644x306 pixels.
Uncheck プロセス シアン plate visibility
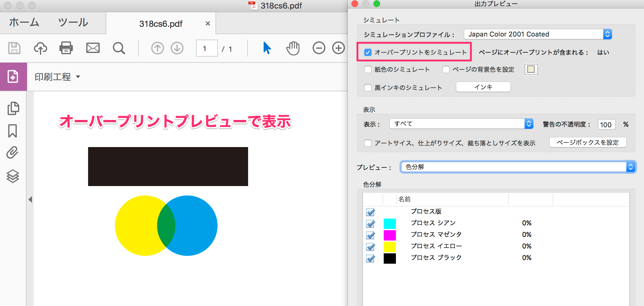370,224
